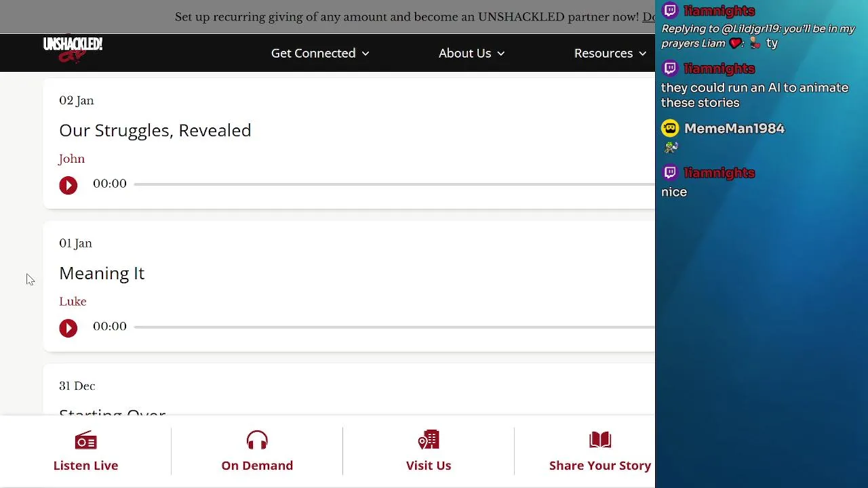Screen dimensions: 868x488
Task: Open the Our Struggles, Revealed title
Action: tap(155, 130)
